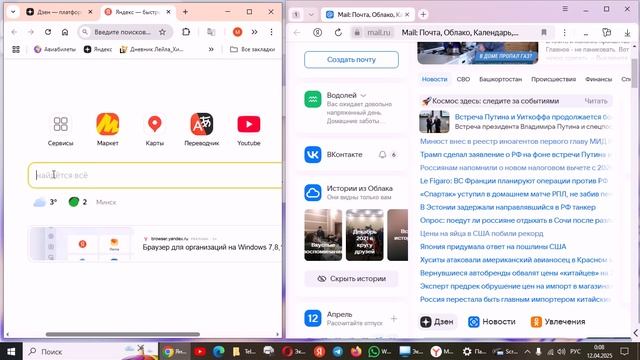Go to home page in Chrome
The image size is (640, 360).
(x=65, y=32)
